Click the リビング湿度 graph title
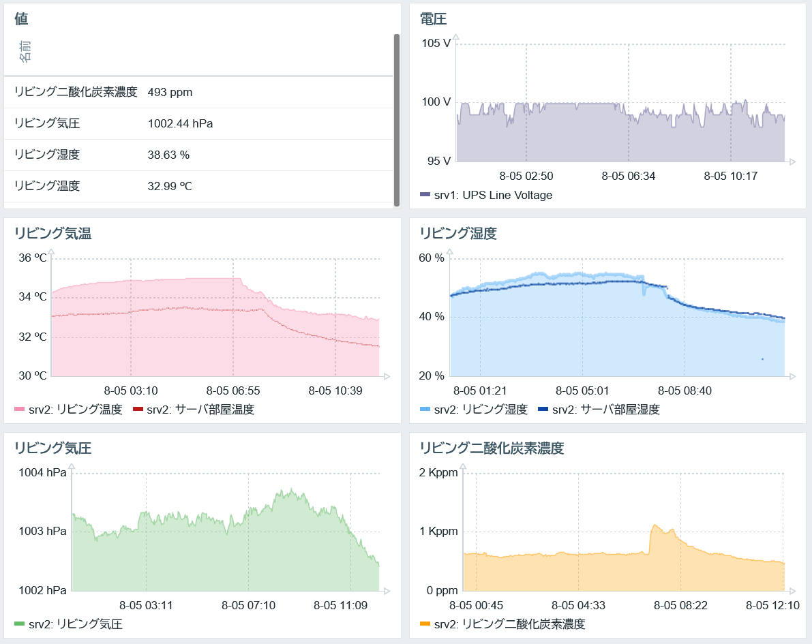 click(x=458, y=234)
